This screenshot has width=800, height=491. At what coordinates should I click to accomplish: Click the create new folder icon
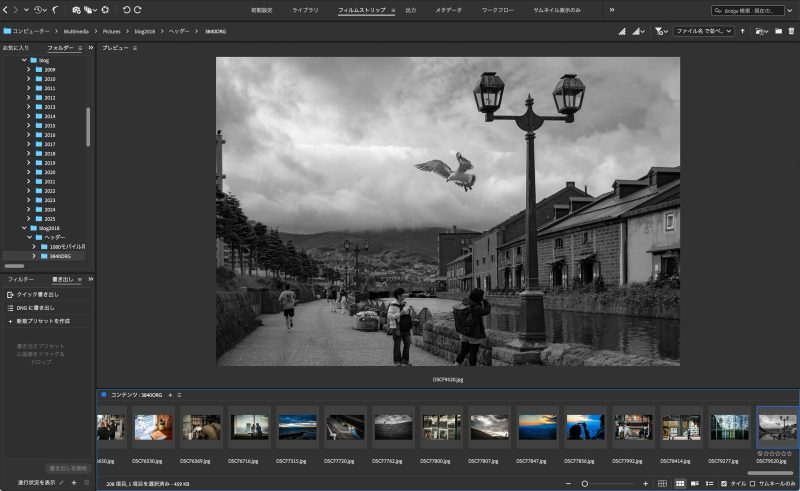coord(778,31)
